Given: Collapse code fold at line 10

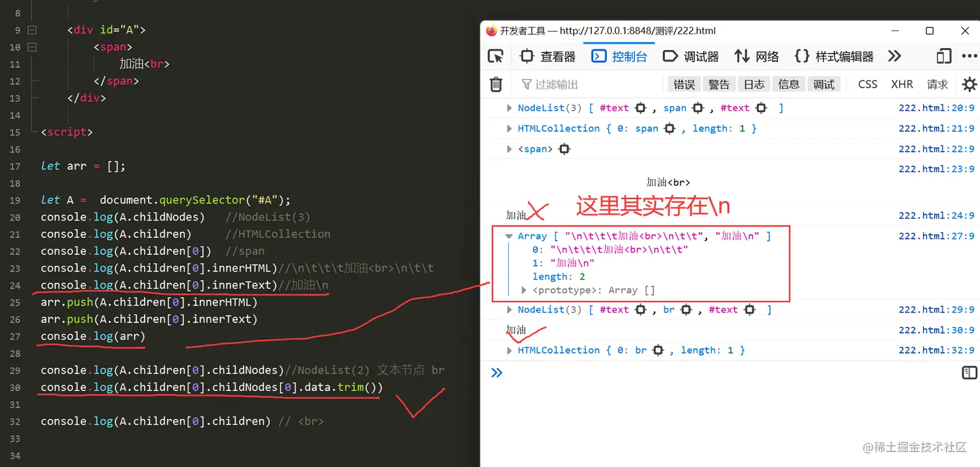Looking at the screenshot, I should coord(32,47).
